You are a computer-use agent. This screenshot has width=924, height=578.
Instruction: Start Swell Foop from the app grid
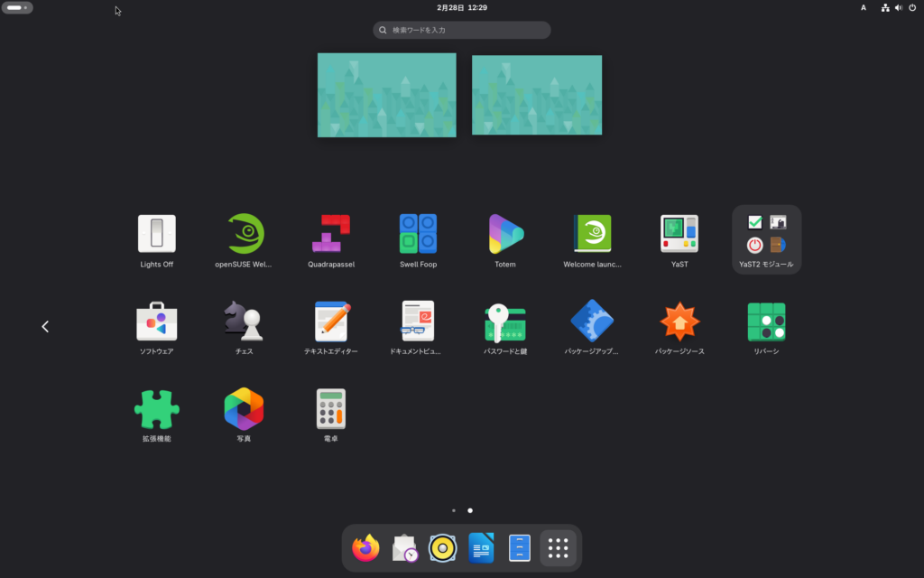point(419,234)
